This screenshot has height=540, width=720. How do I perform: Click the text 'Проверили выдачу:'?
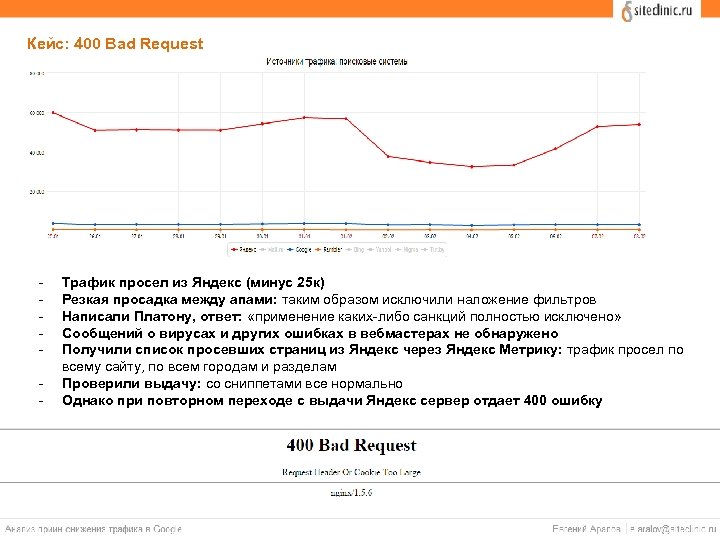[x=131, y=383]
